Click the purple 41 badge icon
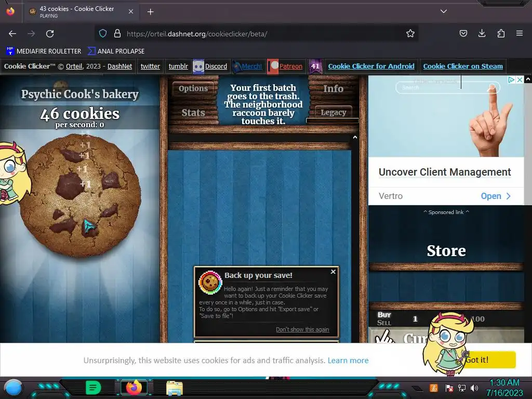 click(315, 66)
